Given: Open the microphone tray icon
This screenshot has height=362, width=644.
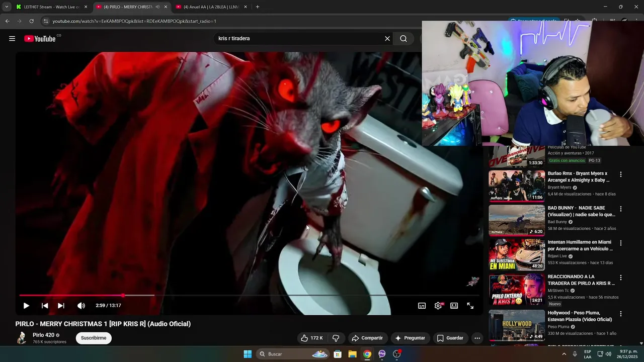Looking at the screenshot, I should [x=575, y=354].
